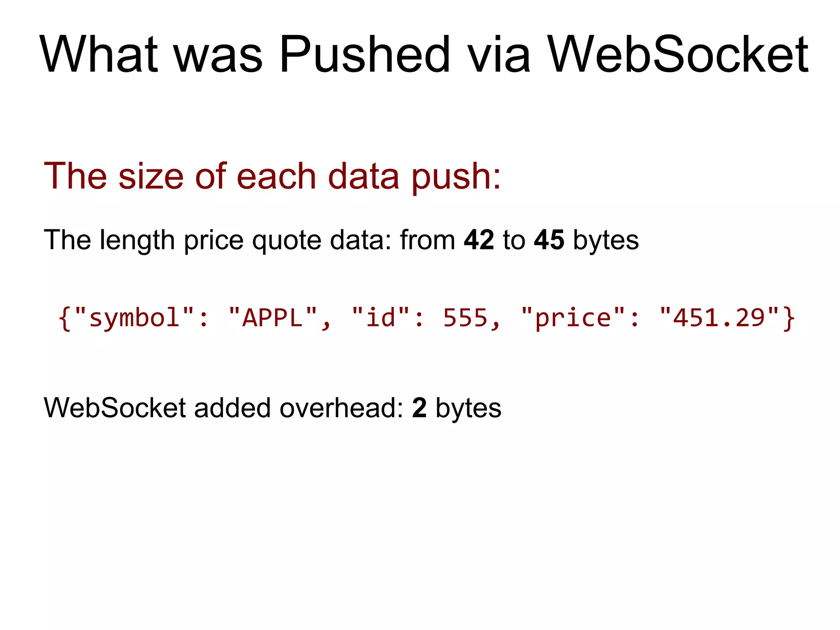The width and height of the screenshot is (840, 630).
Task: Click the "price" key in the JSON
Action: [573, 318]
